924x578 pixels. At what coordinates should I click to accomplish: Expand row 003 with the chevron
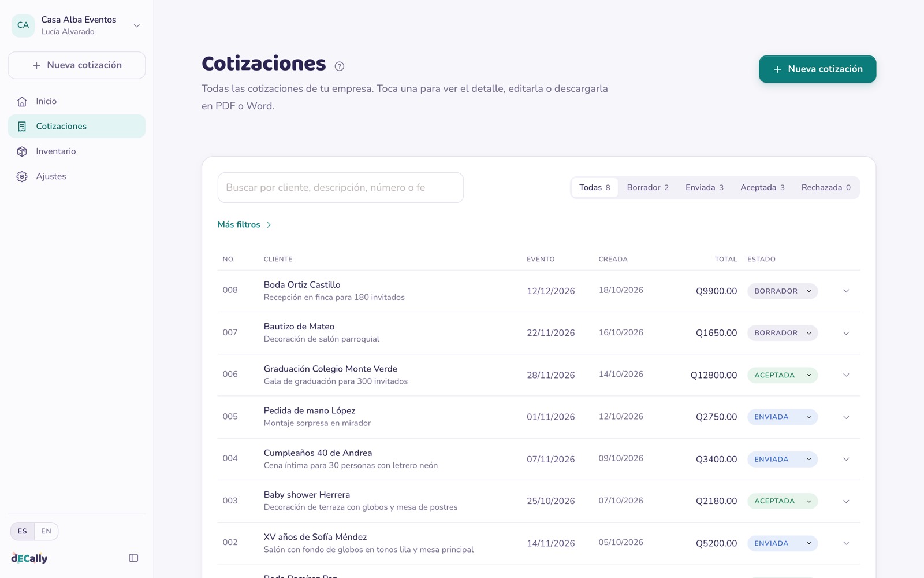click(846, 501)
